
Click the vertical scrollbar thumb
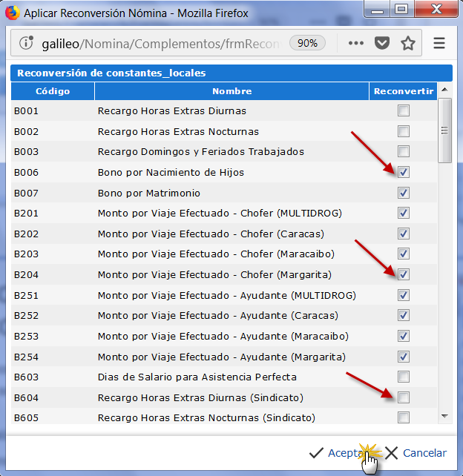[x=444, y=130]
